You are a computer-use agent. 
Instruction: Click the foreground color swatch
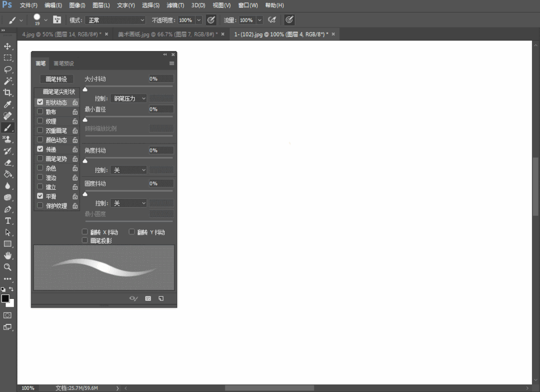click(x=5, y=298)
